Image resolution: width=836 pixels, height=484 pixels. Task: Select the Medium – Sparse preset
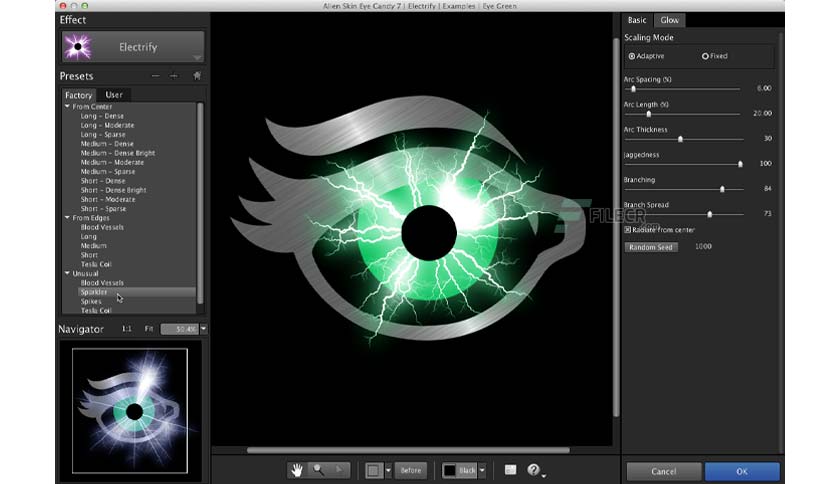(108, 172)
